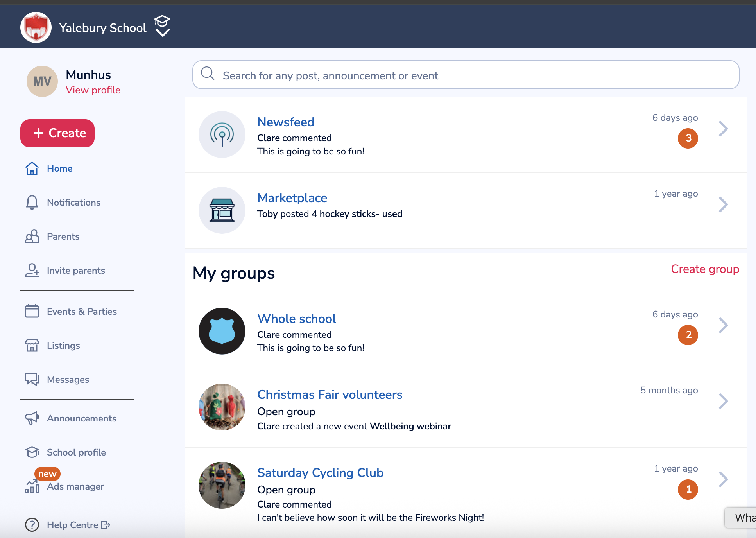Click the Listings shop icon
Viewport: 756px width, 538px height.
tap(32, 345)
